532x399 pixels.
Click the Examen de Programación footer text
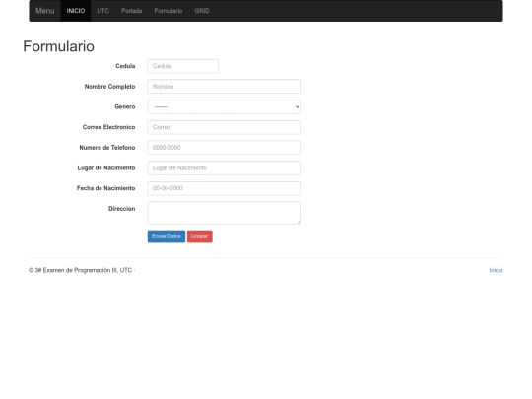[82, 270]
